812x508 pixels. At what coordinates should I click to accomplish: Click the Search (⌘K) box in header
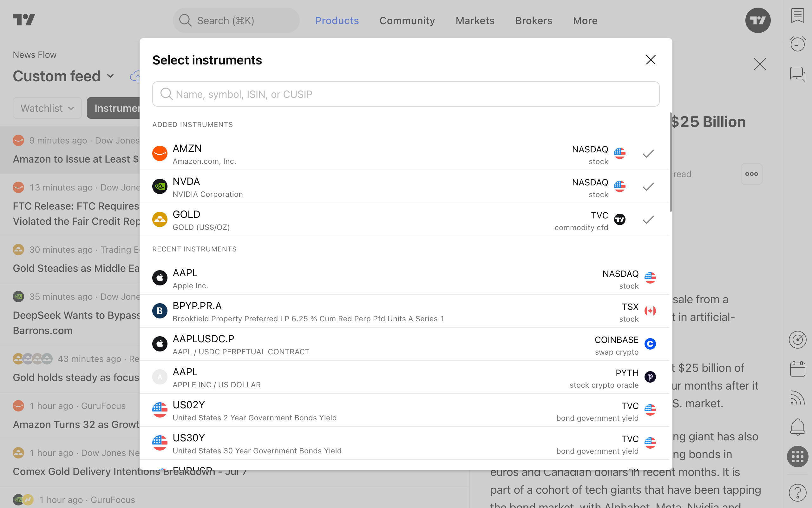(x=236, y=21)
